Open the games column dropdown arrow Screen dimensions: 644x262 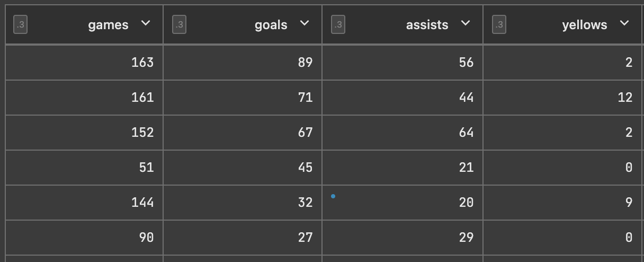146,23
